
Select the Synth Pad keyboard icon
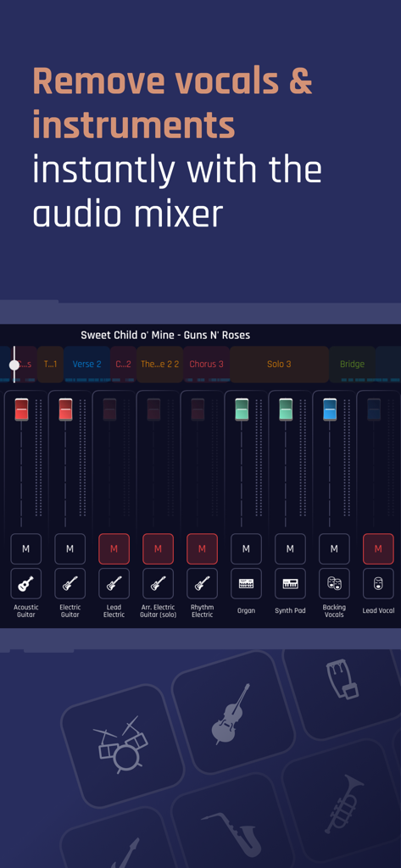click(290, 583)
